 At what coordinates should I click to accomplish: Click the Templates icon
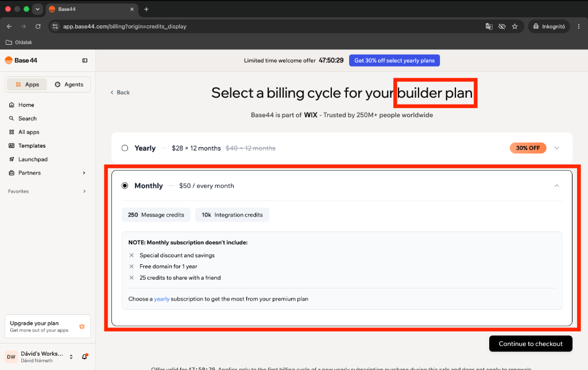[x=11, y=145]
